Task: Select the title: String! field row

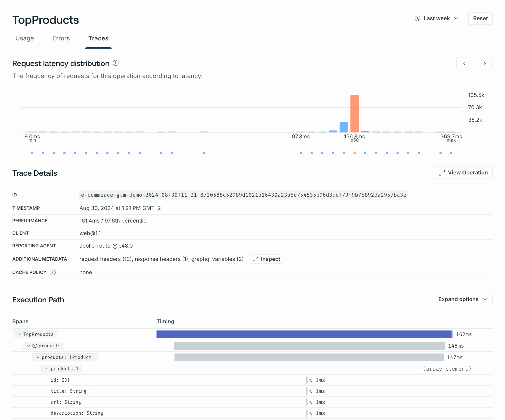Action: pyautogui.click(x=252, y=391)
